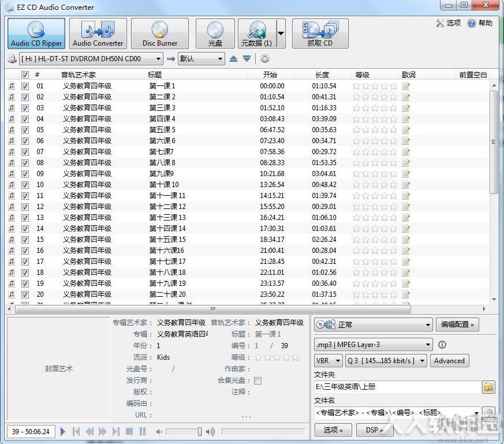The height and width of the screenshot is (444, 504).
Task: Skip to previous track button
Action: (76, 431)
